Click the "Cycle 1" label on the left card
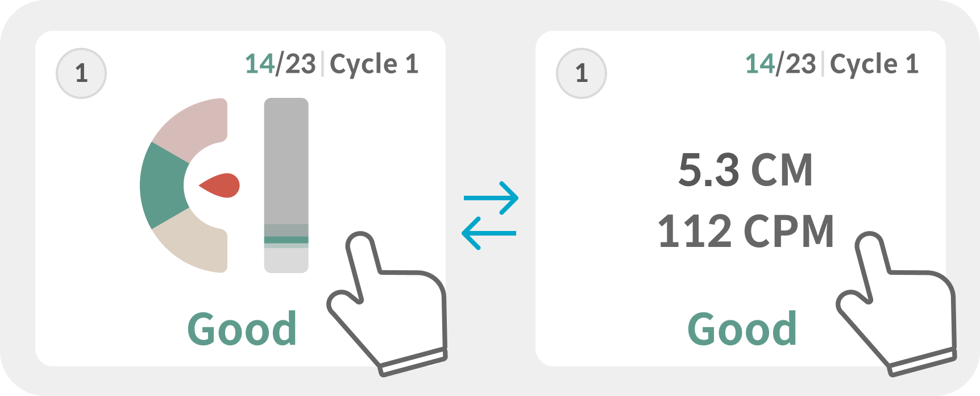The height and width of the screenshot is (396, 980). 374,64
